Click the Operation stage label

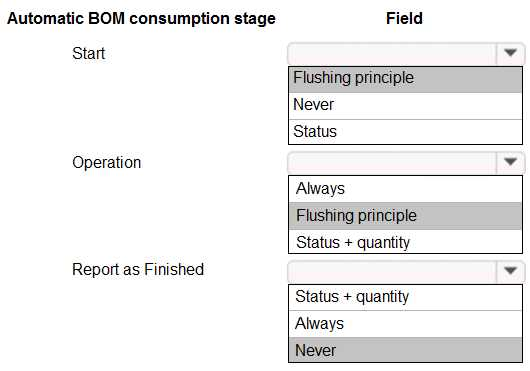(x=106, y=163)
